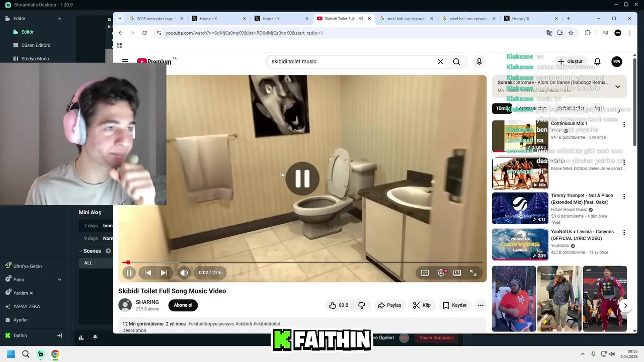Open the player settings gear
This screenshot has width=644, height=362.
coord(441,273)
